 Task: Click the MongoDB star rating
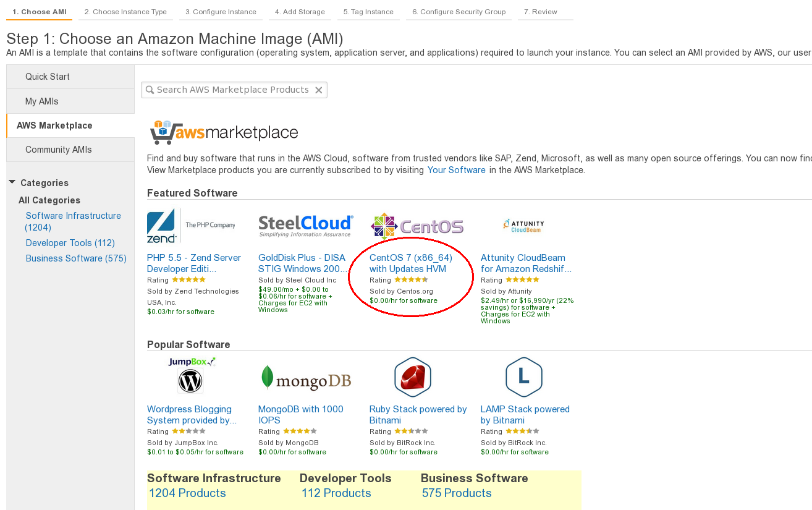click(300, 431)
